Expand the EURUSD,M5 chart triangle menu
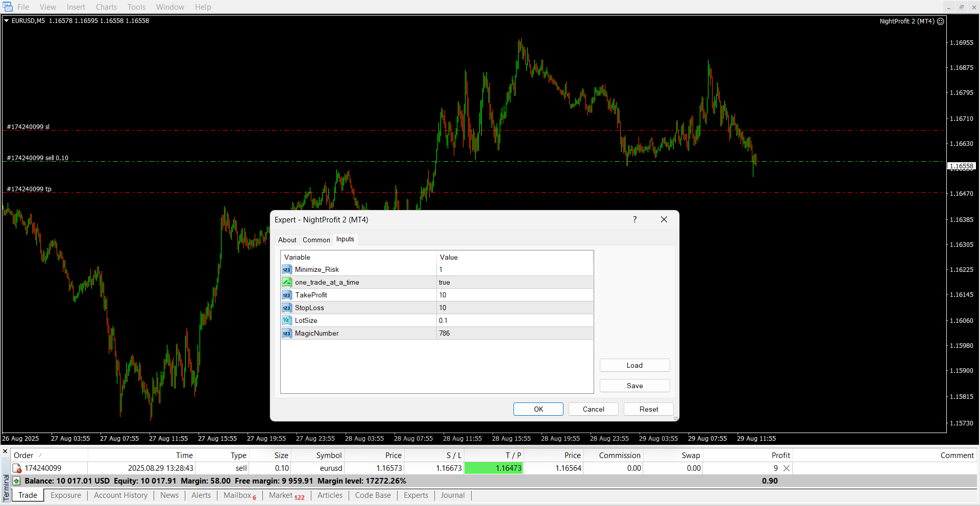Viewport: 980px width, 506px height. (x=7, y=21)
